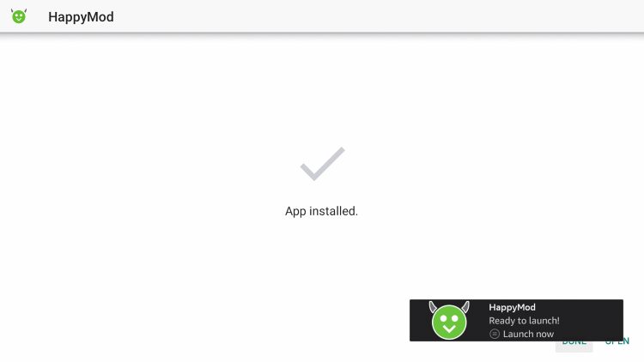Click the Ready to launch! message
644x362 pixels.
[524, 321]
